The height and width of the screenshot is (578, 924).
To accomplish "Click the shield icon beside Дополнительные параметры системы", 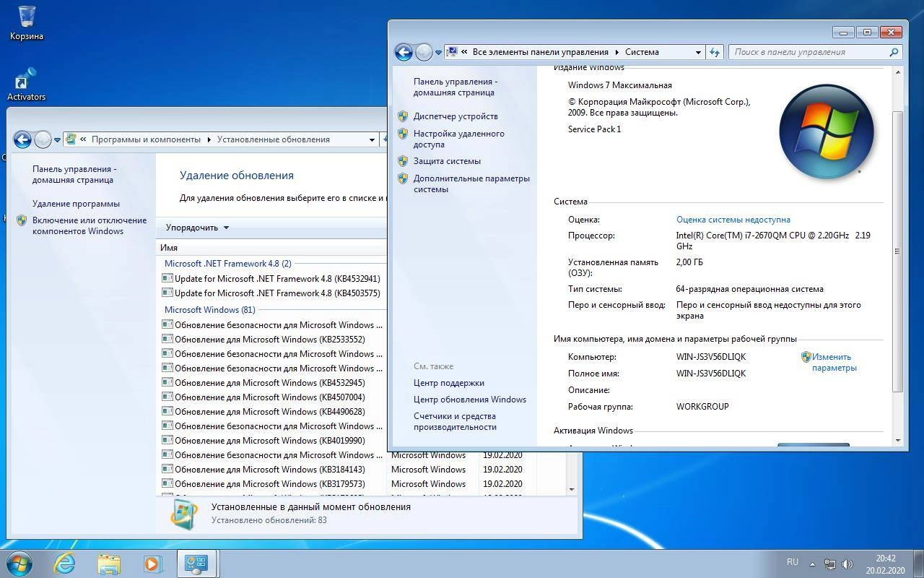I will [403, 178].
